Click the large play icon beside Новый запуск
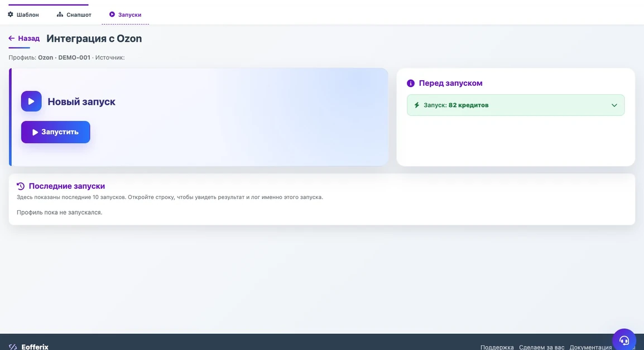The width and height of the screenshot is (644, 350). coord(31,101)
